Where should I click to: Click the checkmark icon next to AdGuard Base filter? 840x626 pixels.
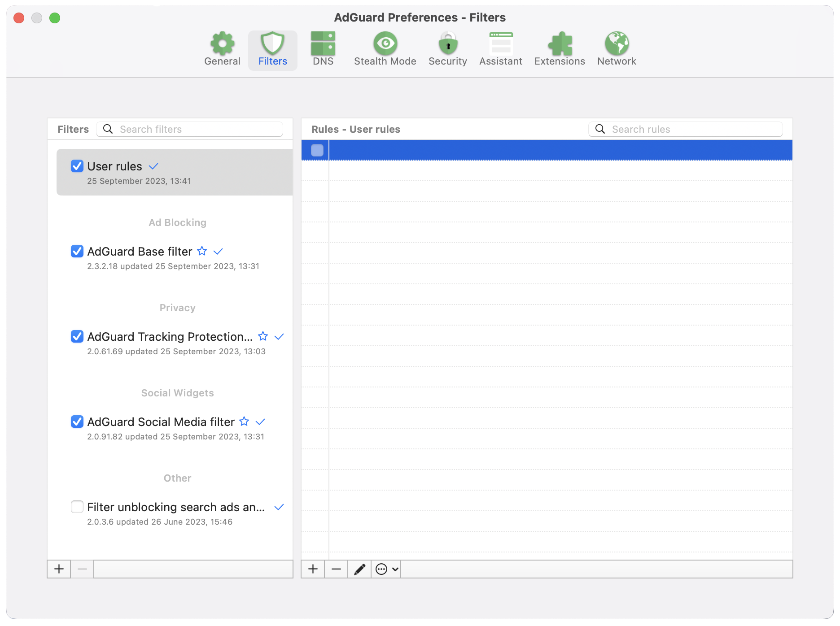tap(218, 252)
